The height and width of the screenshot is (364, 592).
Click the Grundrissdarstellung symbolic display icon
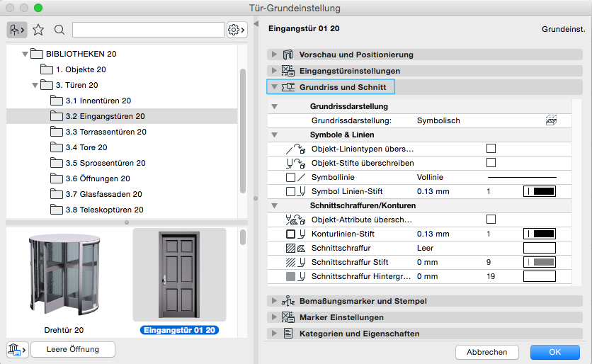tap(552, 120)
